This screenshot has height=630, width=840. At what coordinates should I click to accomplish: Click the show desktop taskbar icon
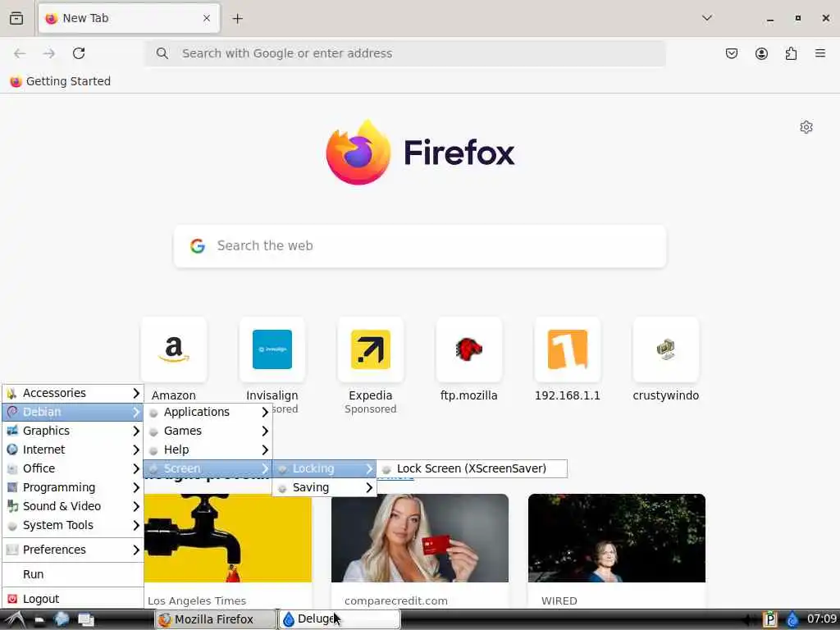pyautogui.click(x=85, y=620)
